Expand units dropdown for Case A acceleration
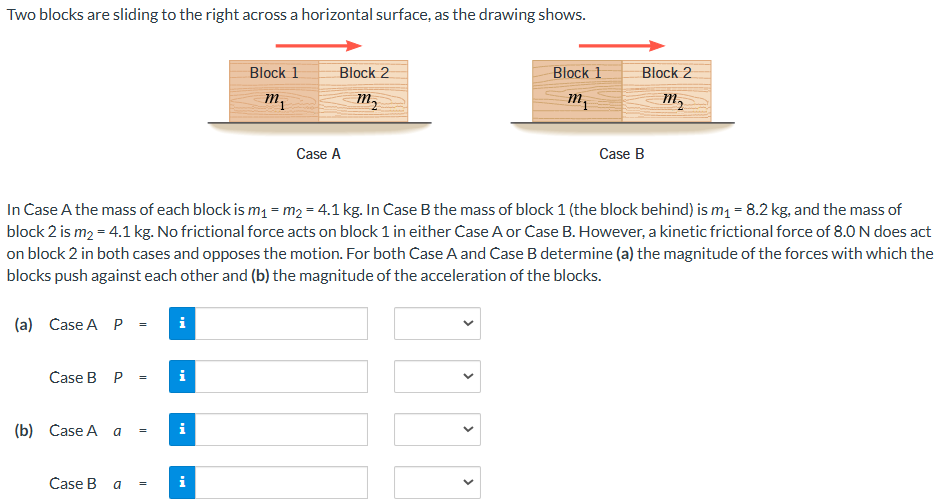 tap(436, 430)
